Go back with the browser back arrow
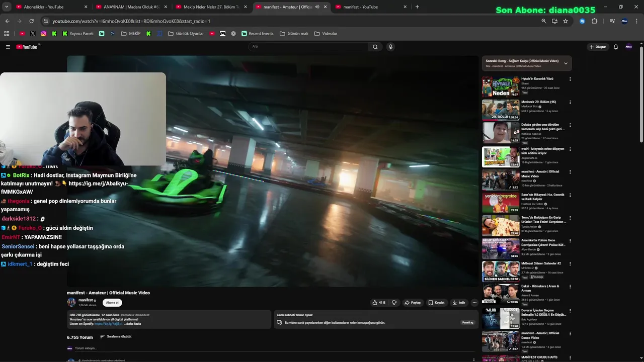The height and width of the screenshot is (362, 644). [x=7, y=21]
